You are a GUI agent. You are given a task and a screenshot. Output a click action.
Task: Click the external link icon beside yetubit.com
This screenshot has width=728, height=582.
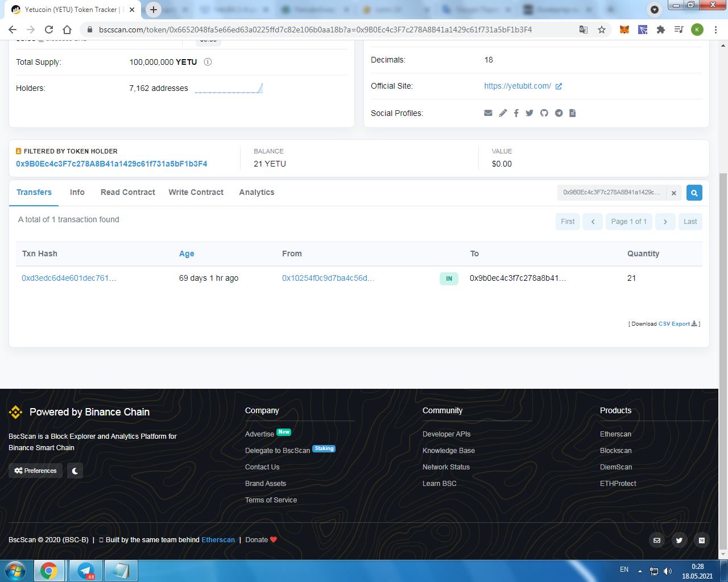tap(559, 86)
